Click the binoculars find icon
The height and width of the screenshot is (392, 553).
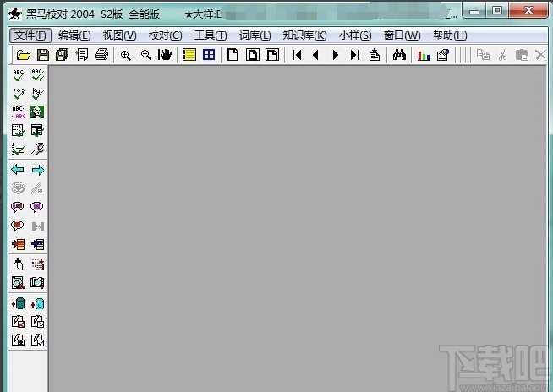click(400, 55)
